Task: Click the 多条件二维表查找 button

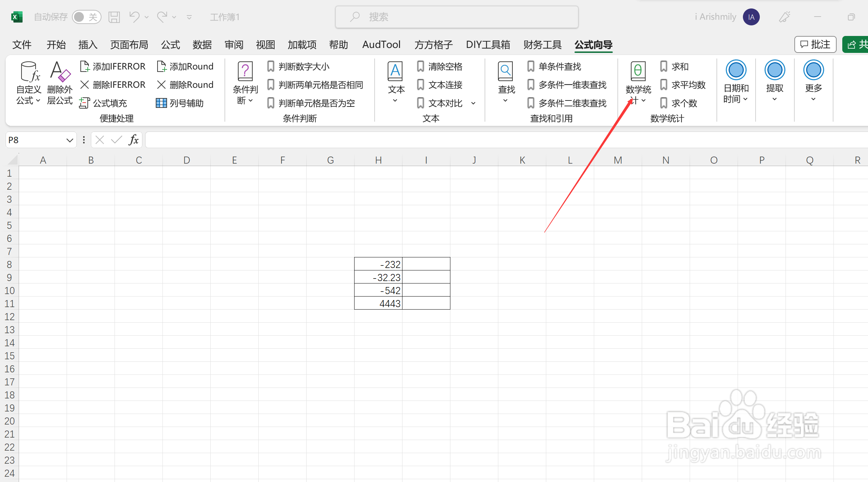Action: pyautogui.click(x=567, y=103)
